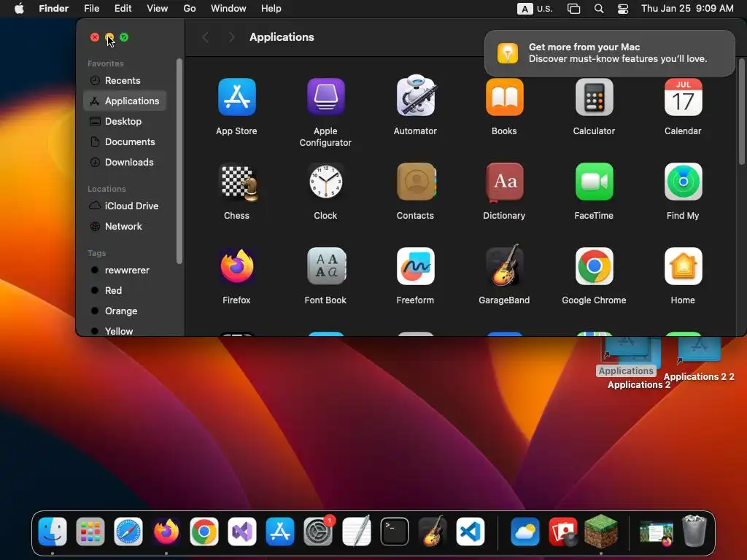Select the Clock app icon
The image size is (747, 560).
tap(326, 182)
